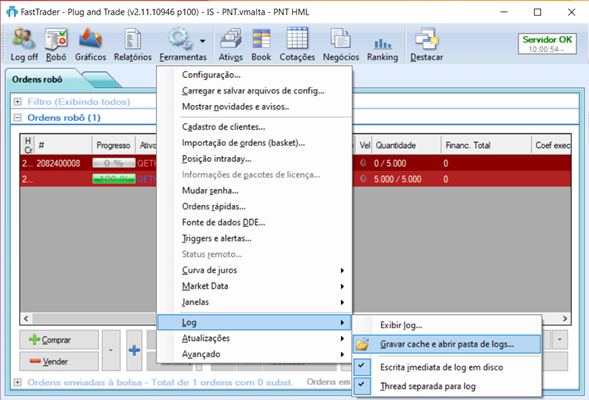The image size is (589, 400).
Task: Click the Quantidade column header
Action: coord(406,145)
